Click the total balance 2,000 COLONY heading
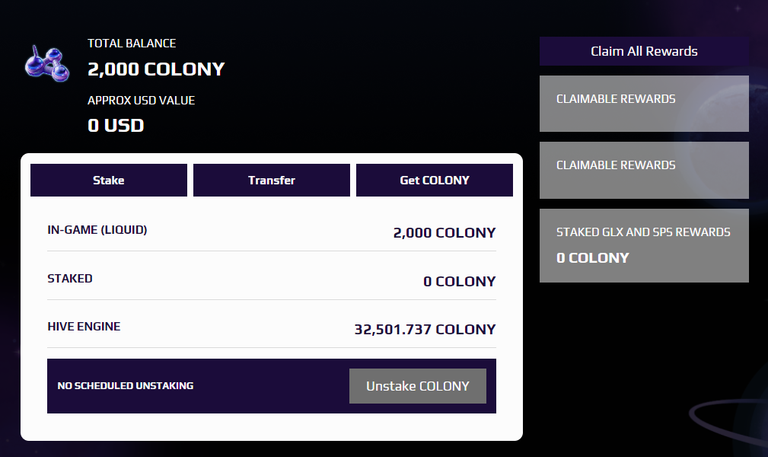Image resolution: width=768 pixels, height=457 pixels. pos(156,69)
